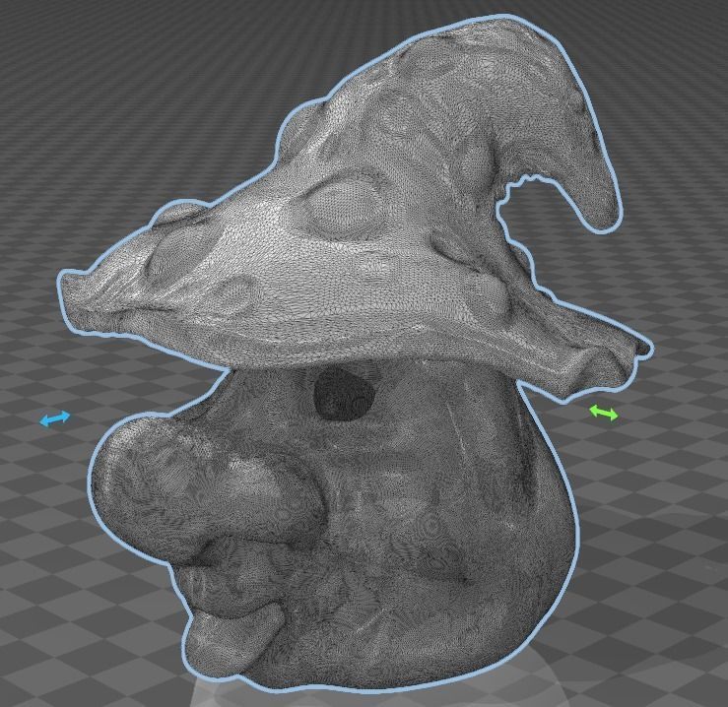The image size is (728, 707).
Task: Click the green double-arrow handle
Action: coord(604,413)
